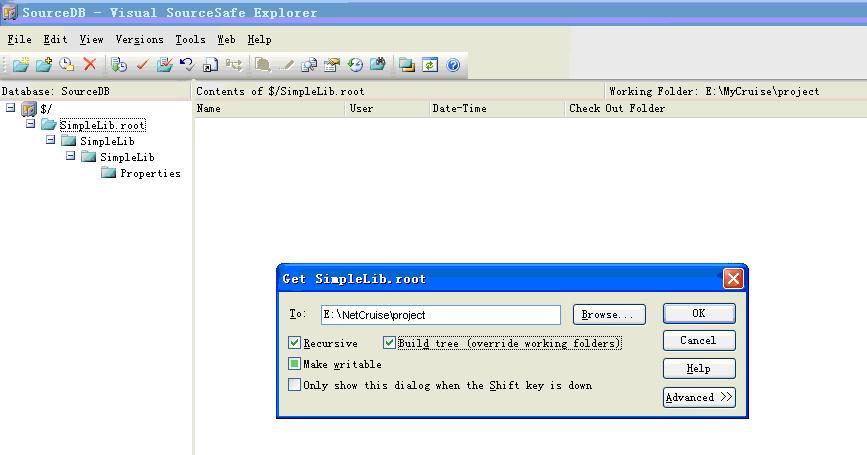Click the Label Version clock icon
This screenshot has height=455, width=867.
pyautogui.click(x=66, y=65)
